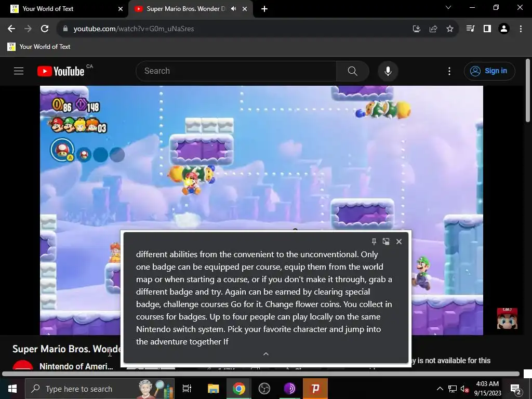Close the Your World of Text tab
532x399 pixels.
click(x=121, y=9)
